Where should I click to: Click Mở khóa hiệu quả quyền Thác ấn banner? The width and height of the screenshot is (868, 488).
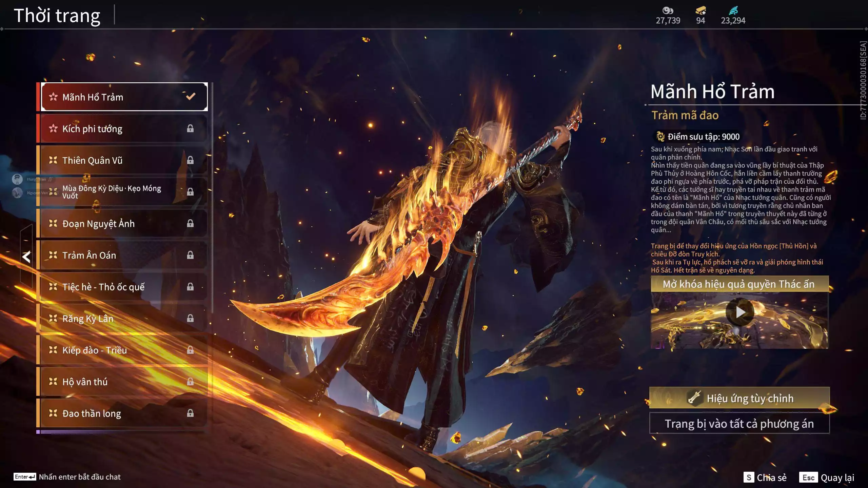coord(739,284)
